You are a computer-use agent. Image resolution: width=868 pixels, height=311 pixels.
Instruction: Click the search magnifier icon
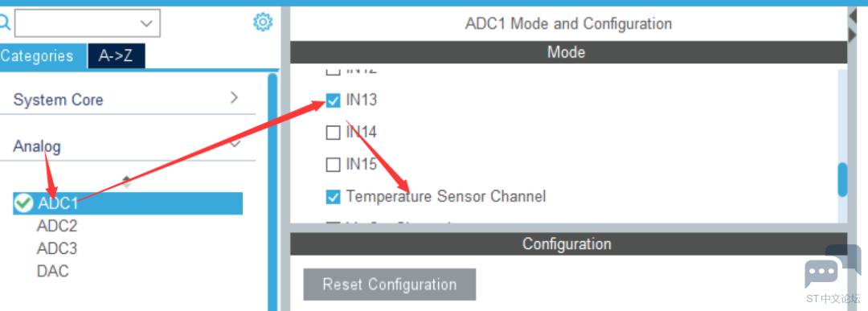[5, 23]
